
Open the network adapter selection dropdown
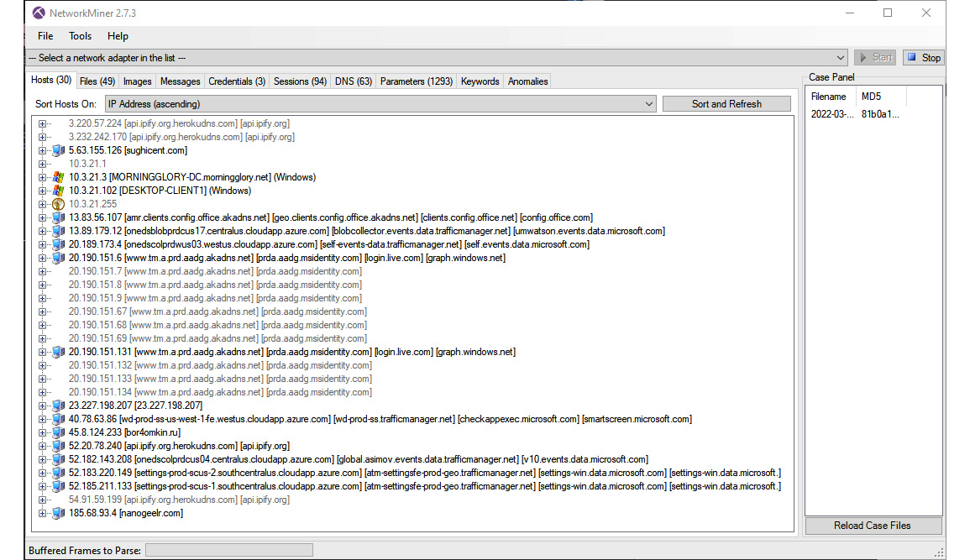pyautogui.click(x=437, y=57)
